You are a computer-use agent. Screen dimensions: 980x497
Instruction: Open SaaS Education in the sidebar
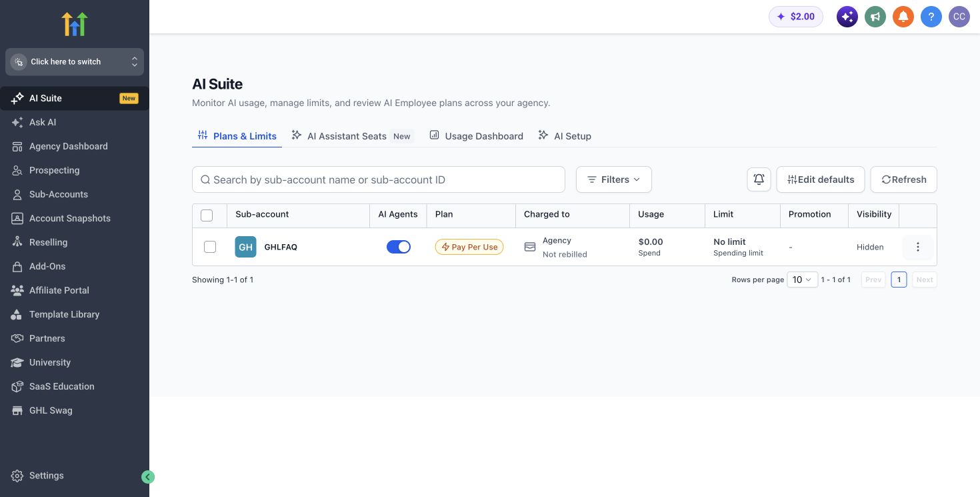tap(75, 386)
